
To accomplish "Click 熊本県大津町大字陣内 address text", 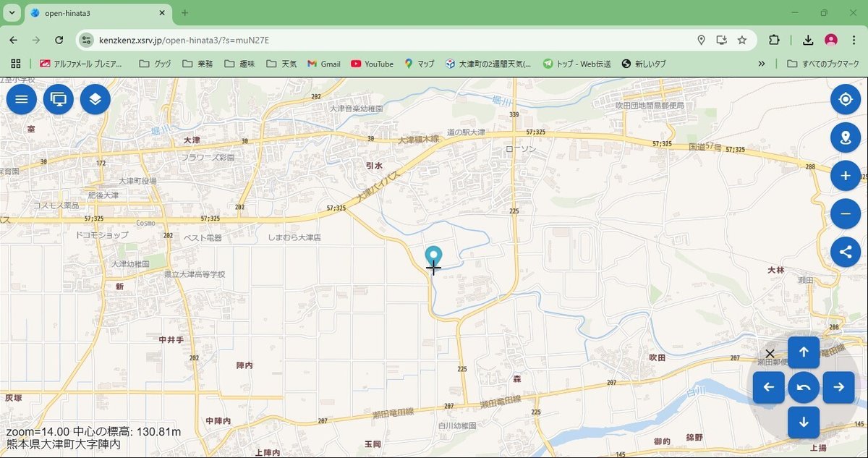I will pos(64,444).
